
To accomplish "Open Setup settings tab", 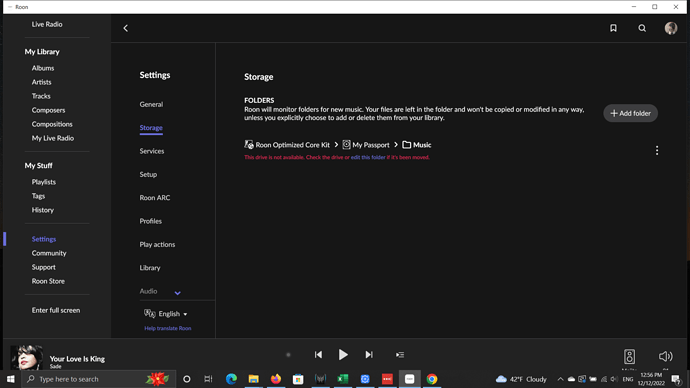I will pyautogui.click(x=148, y=174).
